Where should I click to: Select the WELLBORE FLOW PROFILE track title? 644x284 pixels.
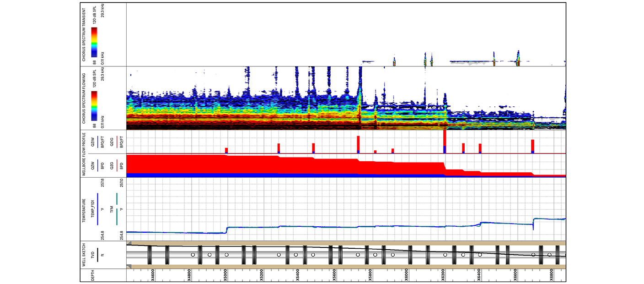84,154
